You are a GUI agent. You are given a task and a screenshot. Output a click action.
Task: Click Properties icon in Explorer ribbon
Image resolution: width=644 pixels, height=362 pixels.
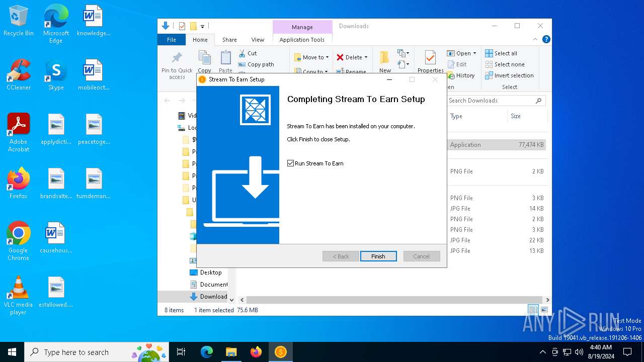[430, 61]
